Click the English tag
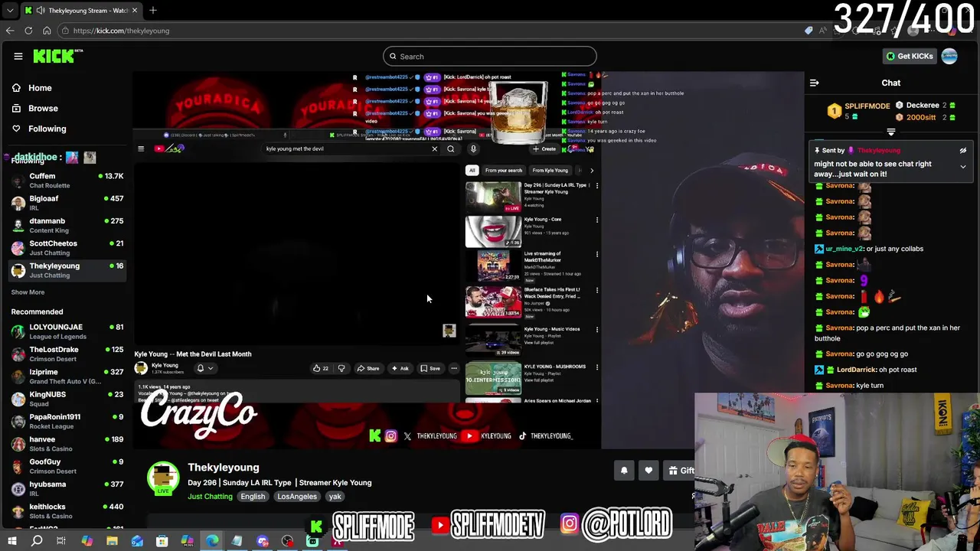This screenshot has height=551, width=980. tap(253, 497)
